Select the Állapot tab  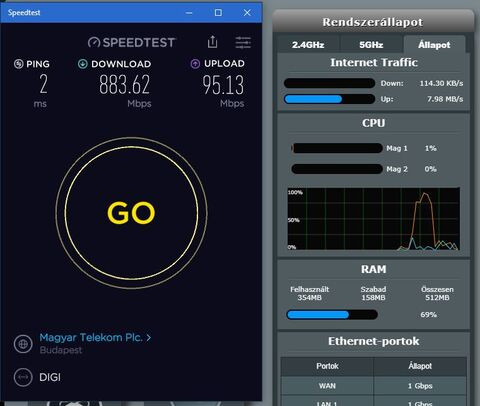tap(434, 45)
